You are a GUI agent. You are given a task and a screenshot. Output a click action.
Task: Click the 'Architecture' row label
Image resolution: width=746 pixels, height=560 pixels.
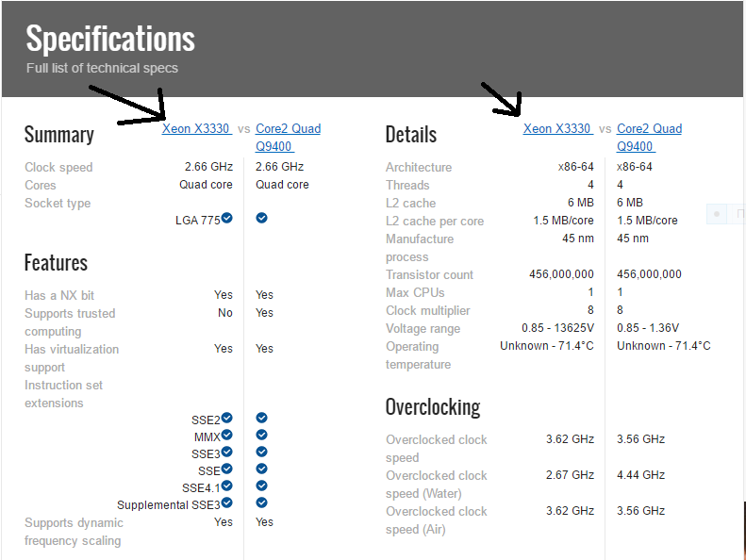419,168
